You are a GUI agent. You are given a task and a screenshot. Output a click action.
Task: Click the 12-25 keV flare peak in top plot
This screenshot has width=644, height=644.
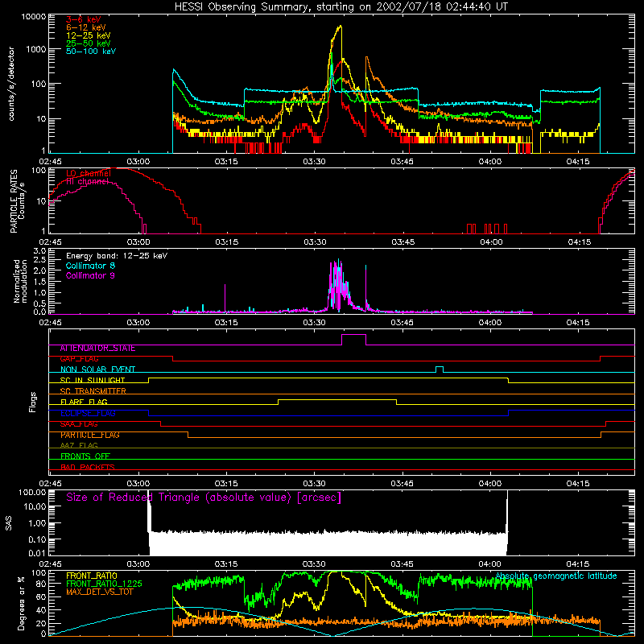coord(340,27)
